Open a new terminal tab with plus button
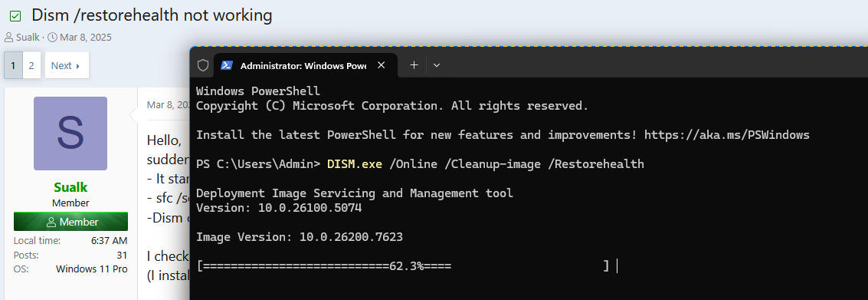This screenshot has width=868, height=300. click(414, 65)
